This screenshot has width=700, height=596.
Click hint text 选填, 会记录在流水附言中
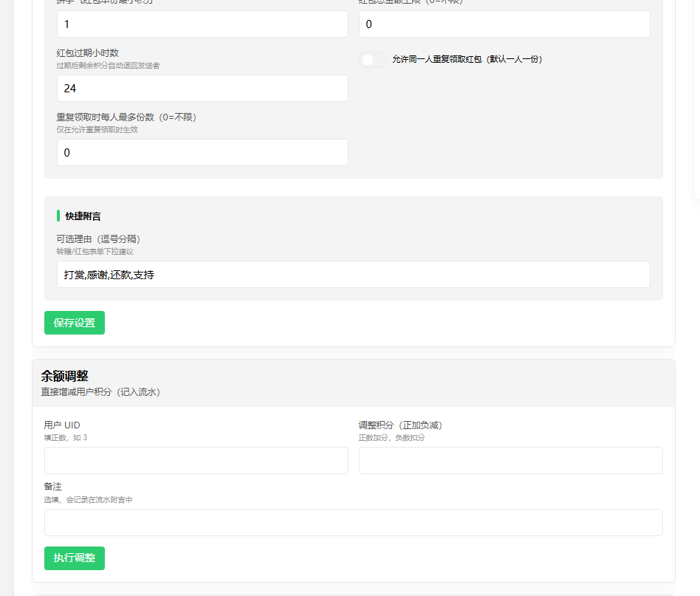pos(89,500)
